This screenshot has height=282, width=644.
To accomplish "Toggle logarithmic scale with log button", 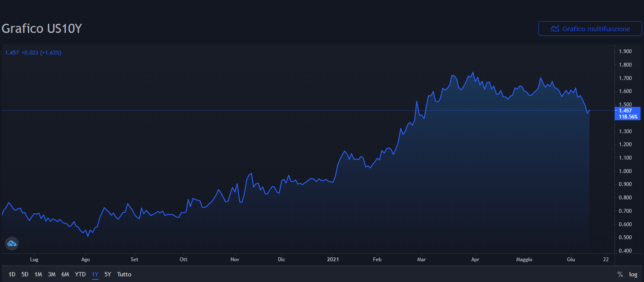I will point(633,274).
